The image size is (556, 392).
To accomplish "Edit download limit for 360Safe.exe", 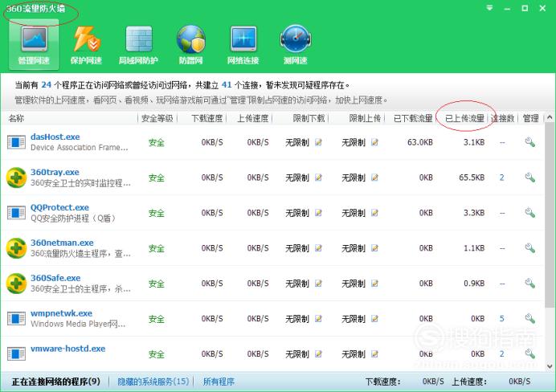I will click(318, 284).
